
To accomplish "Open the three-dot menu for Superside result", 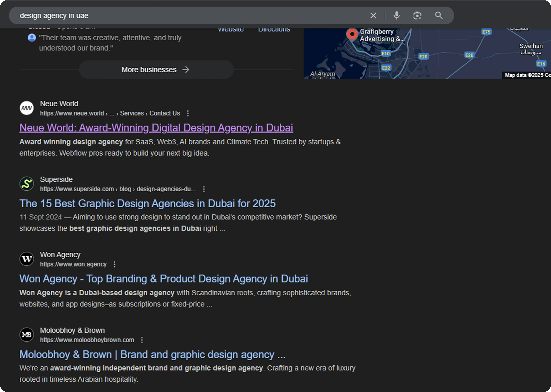I will [204, 189].
